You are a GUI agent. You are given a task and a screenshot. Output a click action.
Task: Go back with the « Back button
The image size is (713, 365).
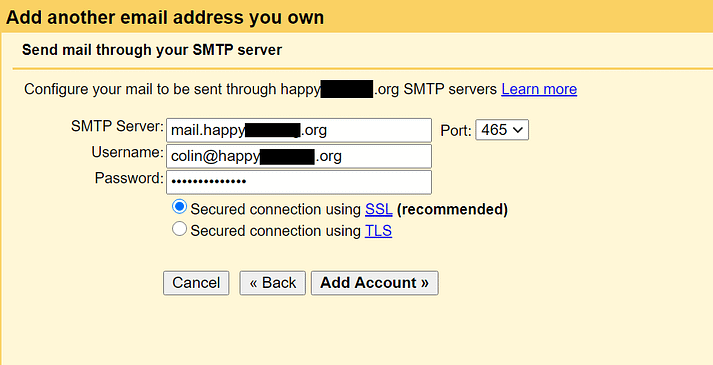point(273,283)
